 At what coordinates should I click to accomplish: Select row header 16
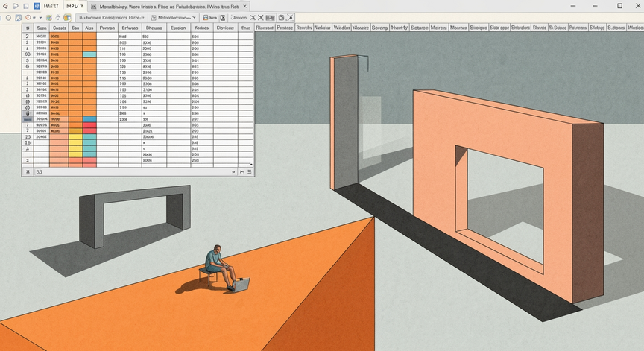point(28,142)
